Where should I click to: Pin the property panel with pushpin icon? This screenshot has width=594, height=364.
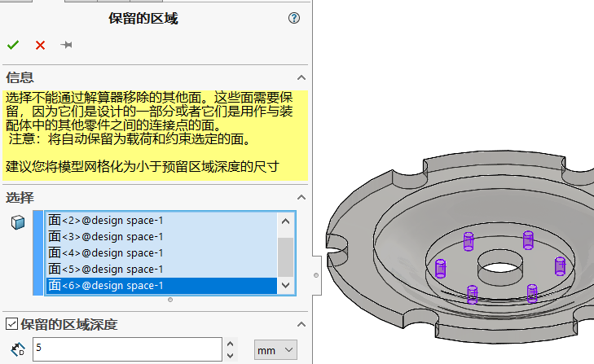click(x=66, y=45)
